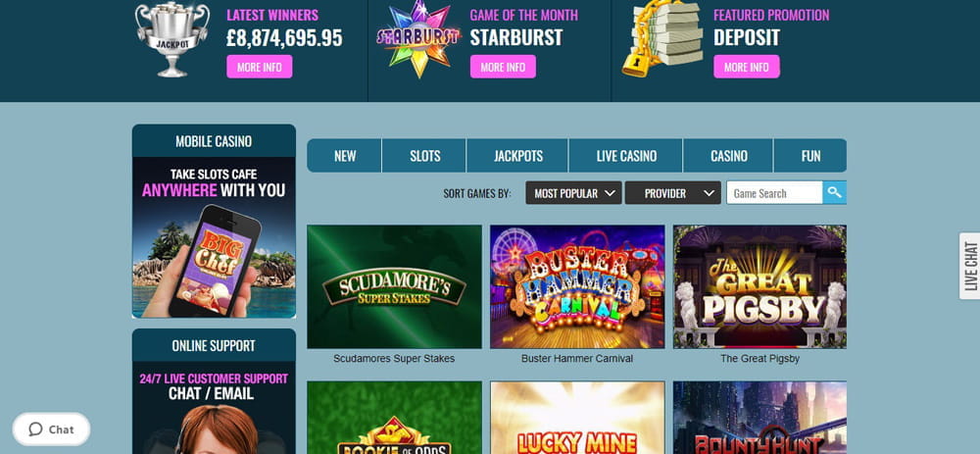980x454 pixels.
Task: Select the New games tab
Action: click(x=344, y=156)
